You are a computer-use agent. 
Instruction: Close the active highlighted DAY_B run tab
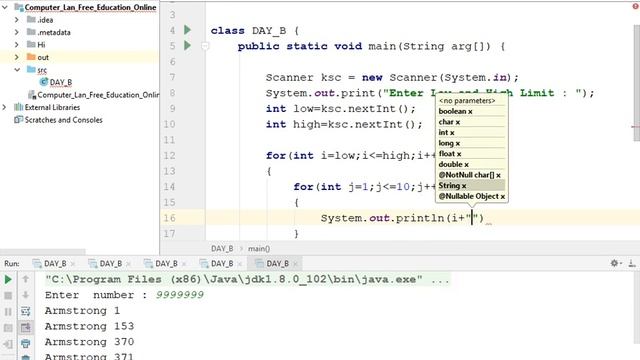296,264
